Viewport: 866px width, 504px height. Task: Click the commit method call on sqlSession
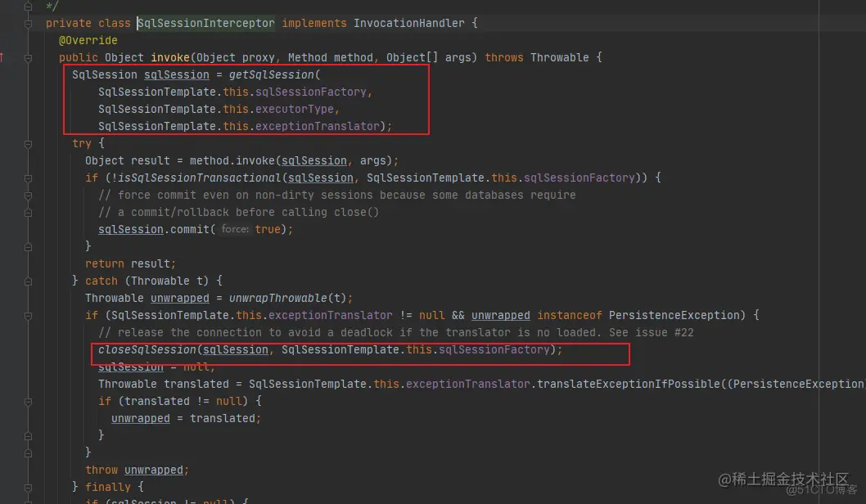point(189,229)
